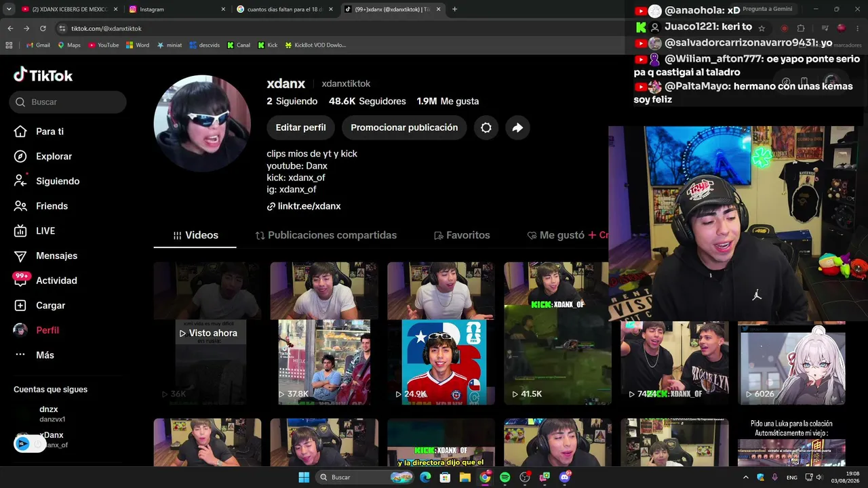Viewport: 868px width, 488px height.
Task: Click the Windows taskbar Buscar box
Action: click(365, 477)
